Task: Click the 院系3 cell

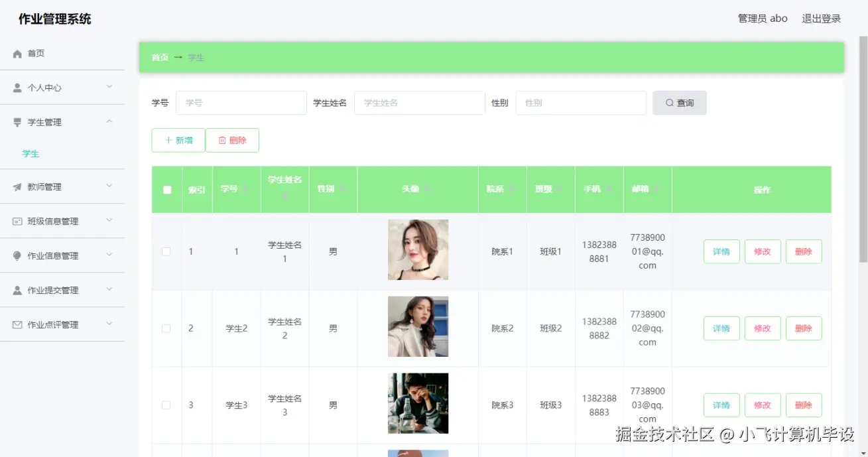Action: pos(503,405)
